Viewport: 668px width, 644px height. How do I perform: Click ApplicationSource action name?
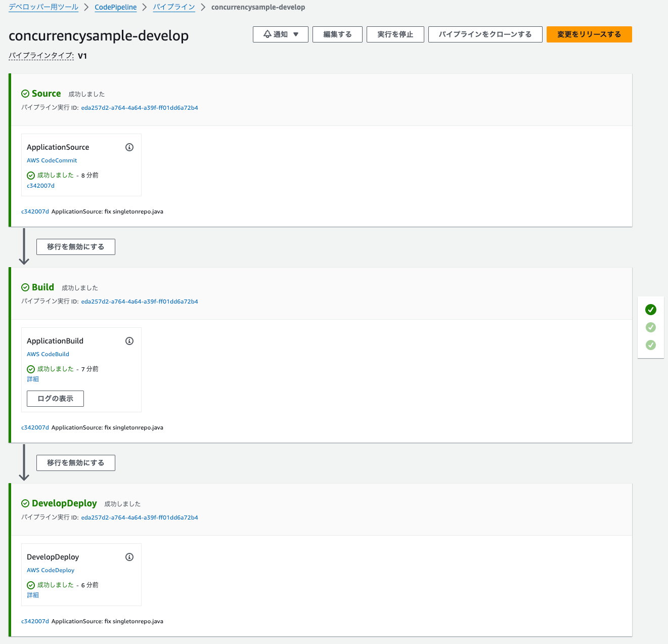point(58,147)
